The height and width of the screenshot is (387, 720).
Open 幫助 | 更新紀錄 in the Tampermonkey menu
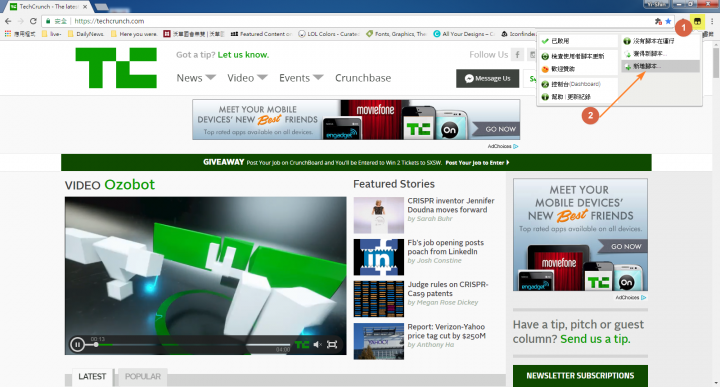pyautogui.click(x=578, y=97)
